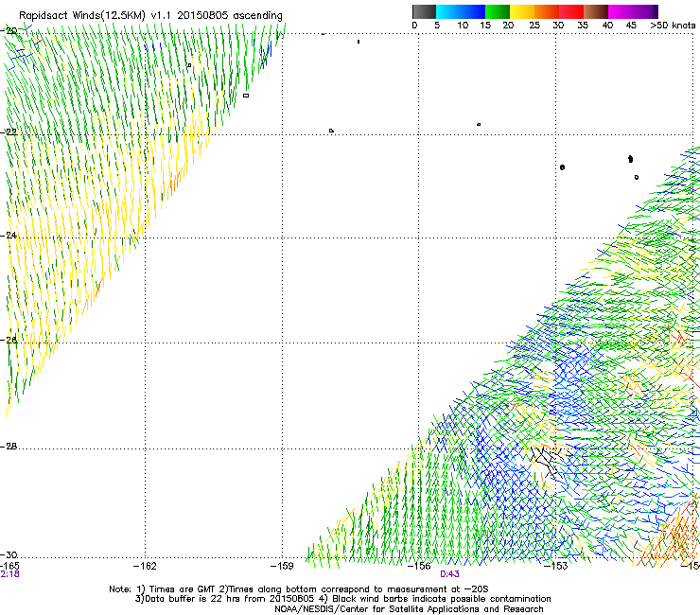Click the legend label '35'
This screenshot has height=615, width=700.
[583, 26]
